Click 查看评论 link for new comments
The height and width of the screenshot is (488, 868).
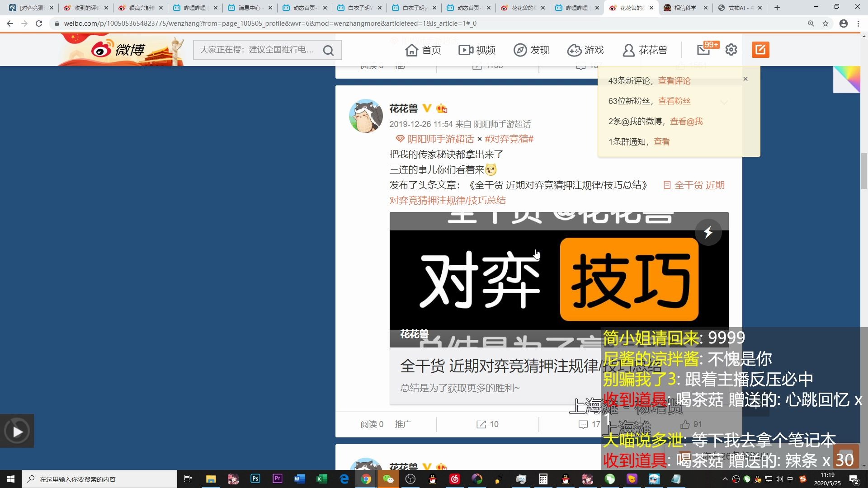pos(674,81)
